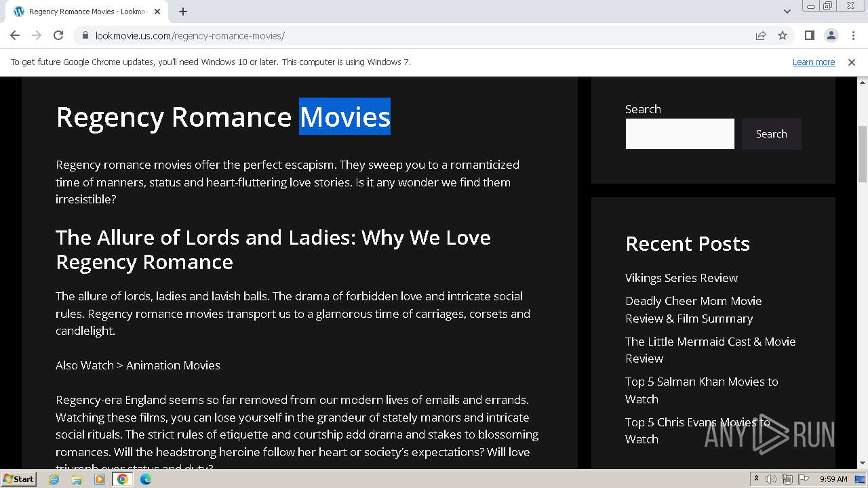
Task: Click the Regency Romance Movies heading
Action: click(223, 117)
